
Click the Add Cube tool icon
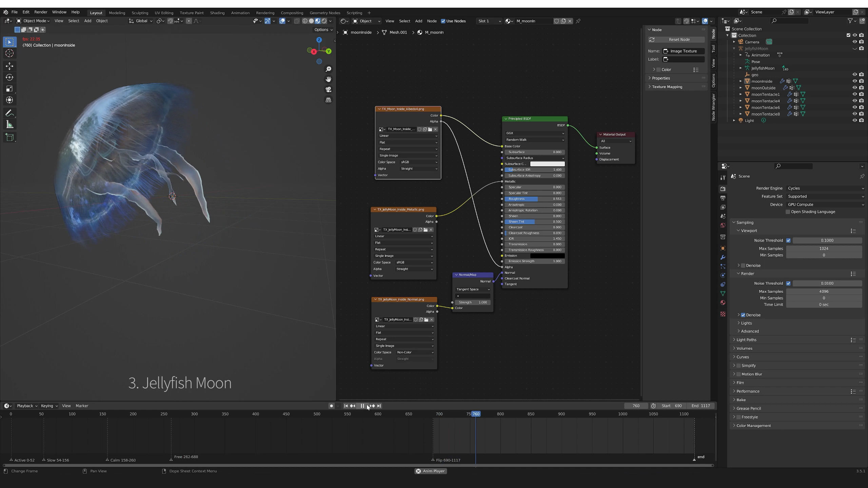pyautogui.click(x=9, y=137)
